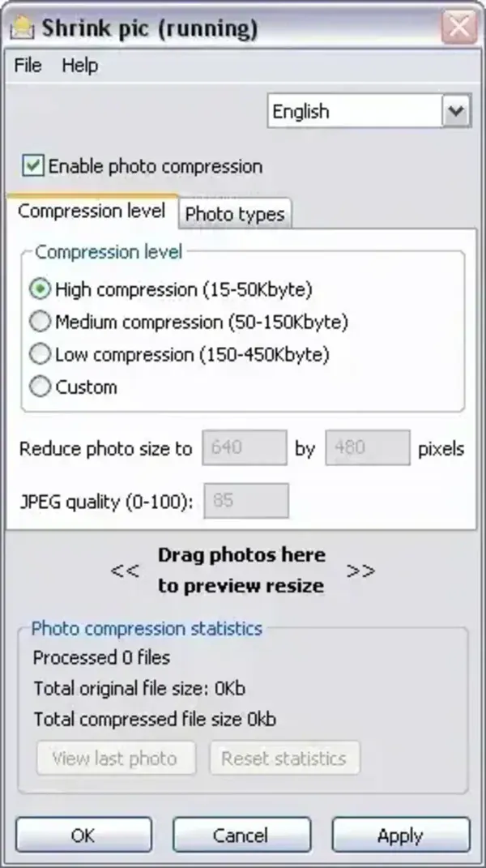Click Reset statistics

[x=284, y=758]
